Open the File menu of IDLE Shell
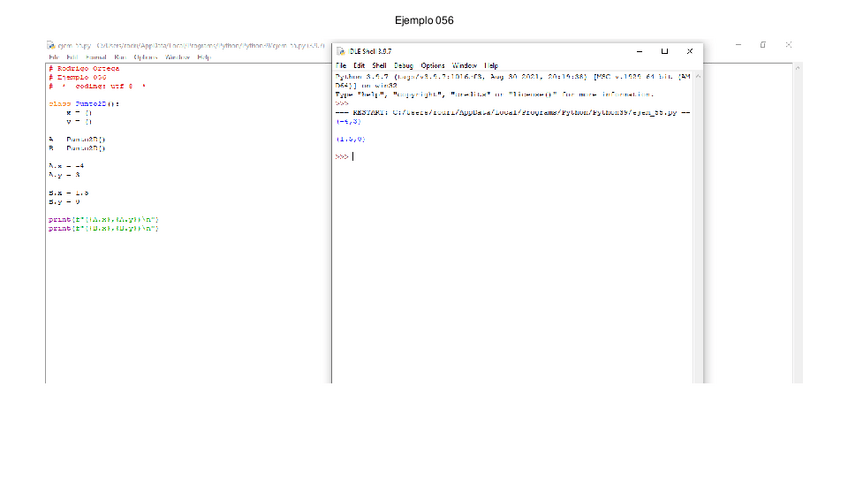This screenshot has width=848, height=477. tap(341, 65)
